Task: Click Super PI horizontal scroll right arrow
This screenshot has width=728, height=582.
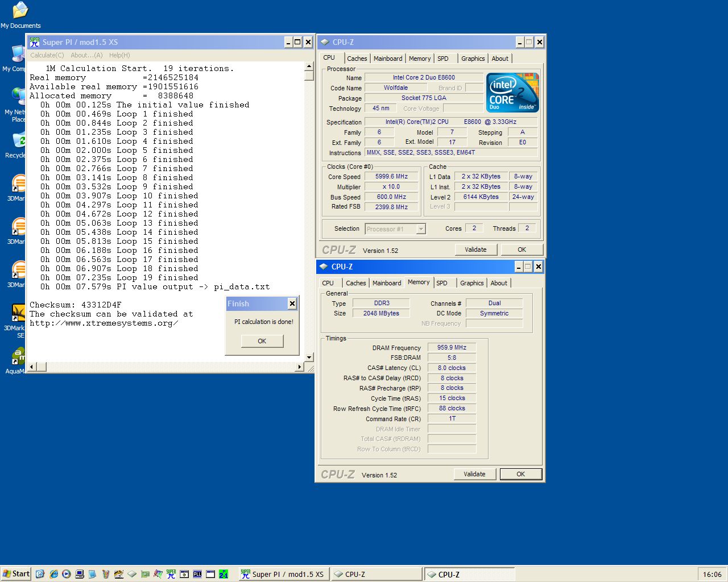Action: 300,367
